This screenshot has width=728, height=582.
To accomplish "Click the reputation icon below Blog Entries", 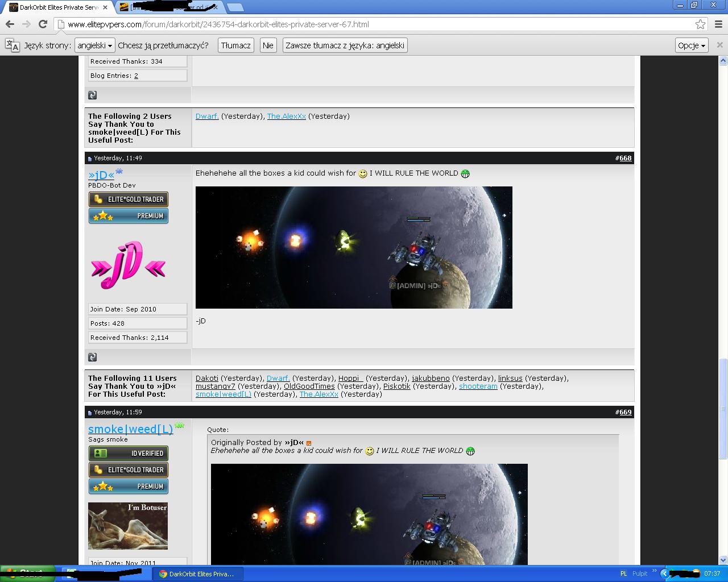I will (x=93, y=95).
